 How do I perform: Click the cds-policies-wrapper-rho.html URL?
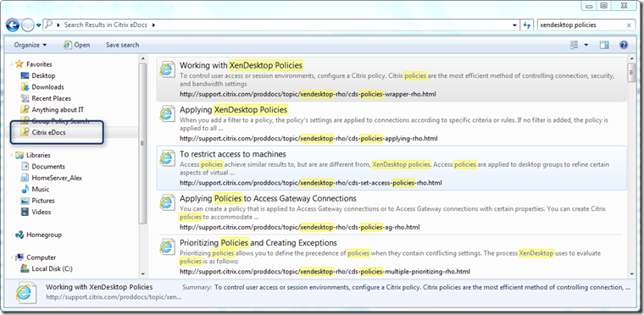(x=308, y=94)
